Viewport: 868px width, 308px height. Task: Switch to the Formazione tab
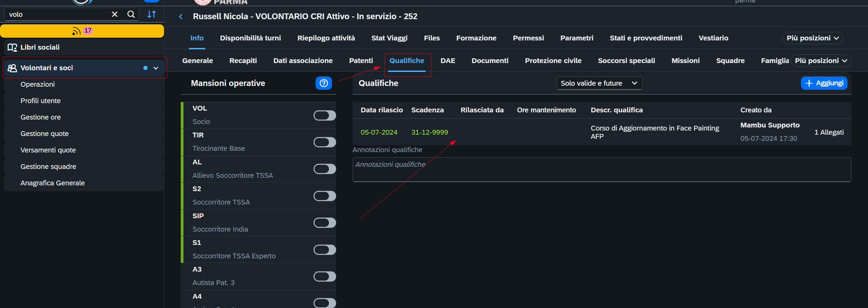[x=476, y=38]
